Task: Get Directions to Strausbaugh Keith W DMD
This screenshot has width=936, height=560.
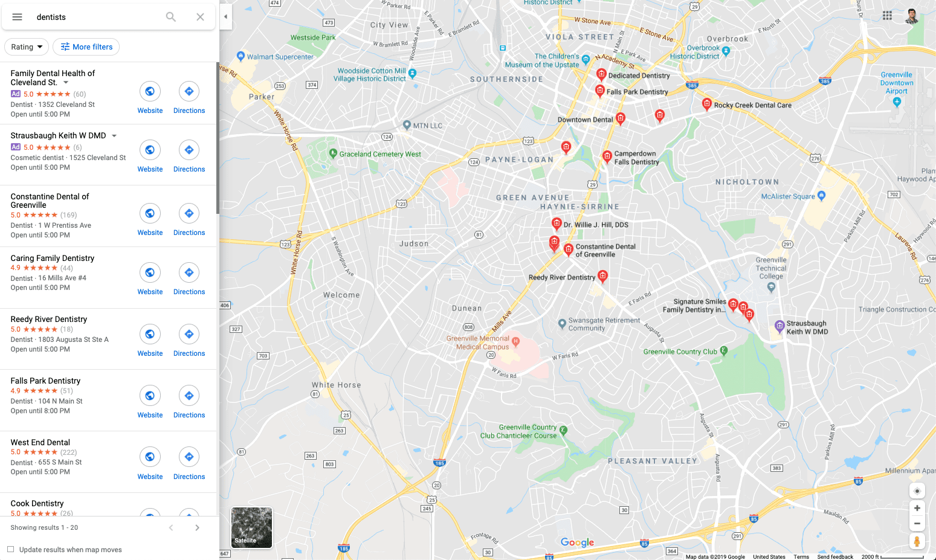Action: point(189,150)
